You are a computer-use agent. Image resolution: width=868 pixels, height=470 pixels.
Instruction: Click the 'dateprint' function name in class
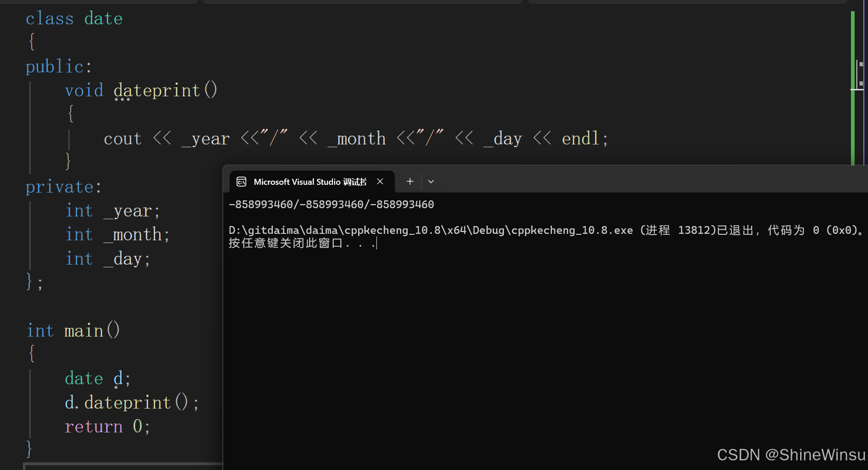[157, 90]
